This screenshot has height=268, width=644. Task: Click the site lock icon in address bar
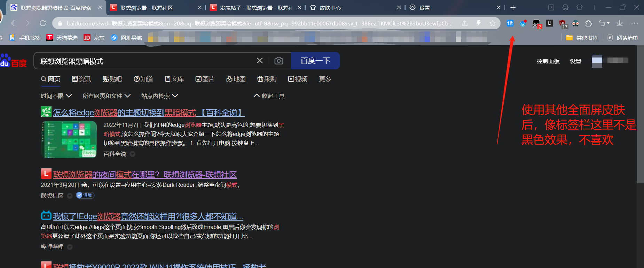(60, 23)
